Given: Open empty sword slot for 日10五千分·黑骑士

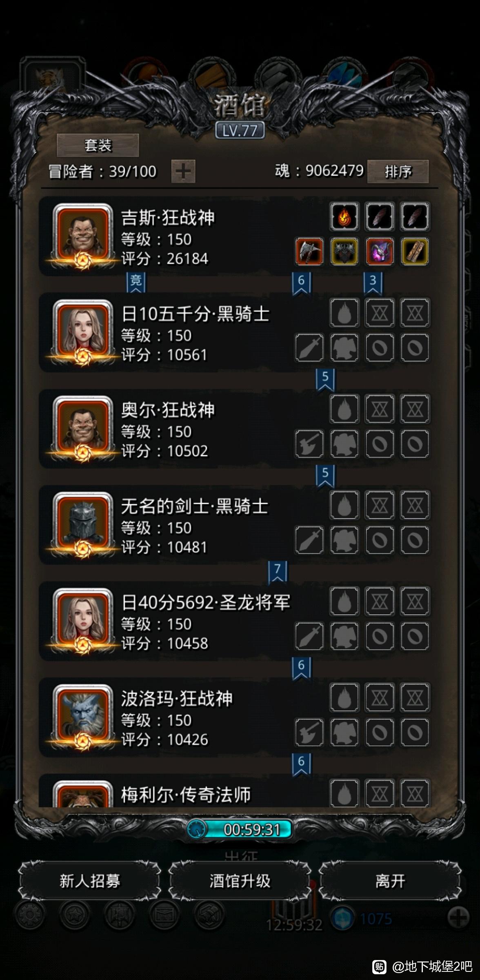Looking at the screenshot, I should (x=309, y=347).
